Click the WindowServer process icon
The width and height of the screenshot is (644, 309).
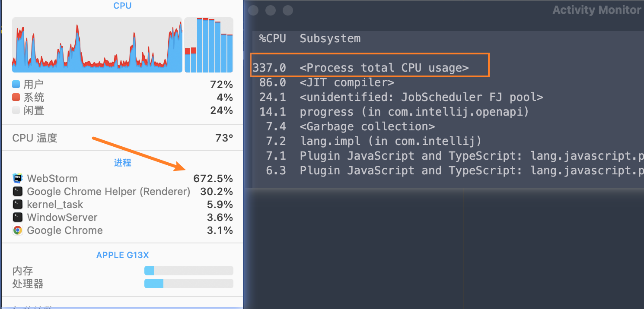point(18,217)
